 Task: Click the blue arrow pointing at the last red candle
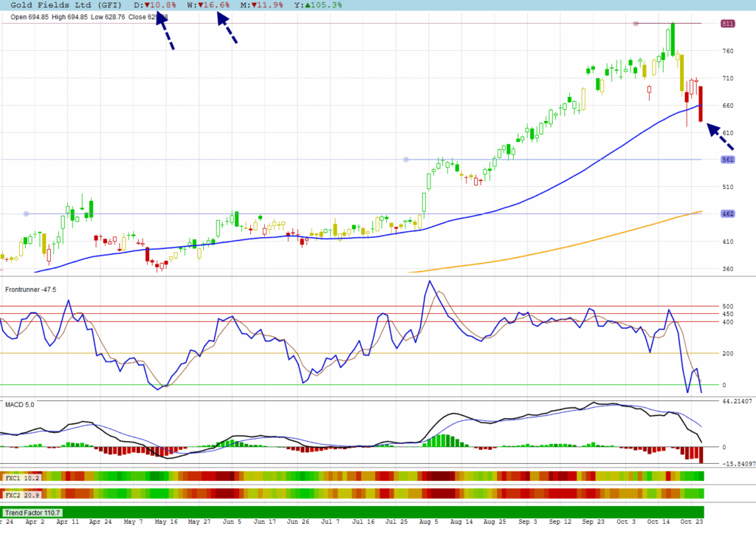point(721,137)
